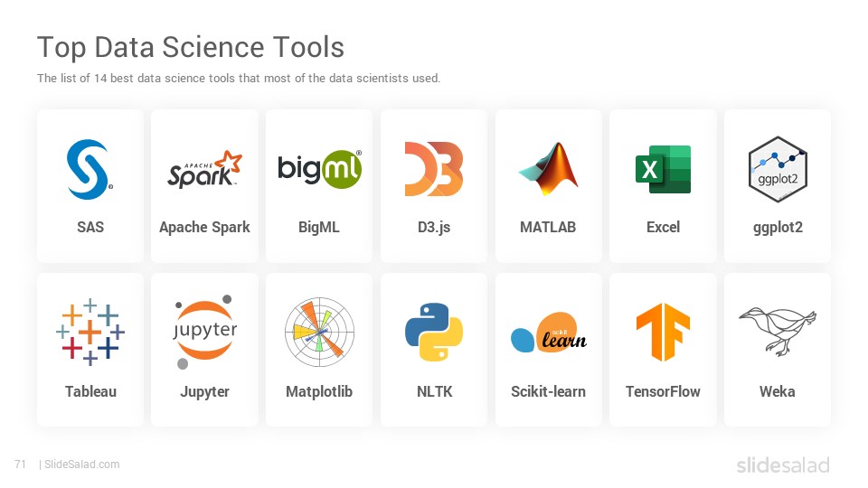Click the "Tableau" label
Screen dimensions: 868x488
pos(90,391)
